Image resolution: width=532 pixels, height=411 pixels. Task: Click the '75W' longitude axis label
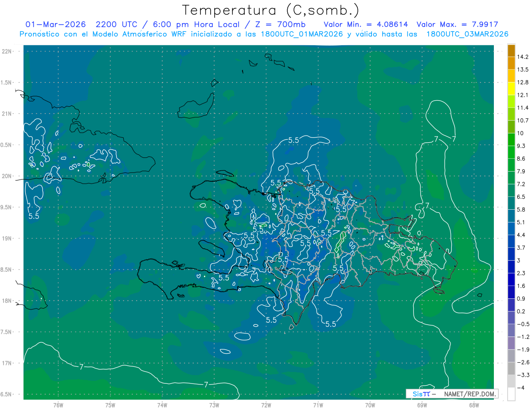coord(110,405)
